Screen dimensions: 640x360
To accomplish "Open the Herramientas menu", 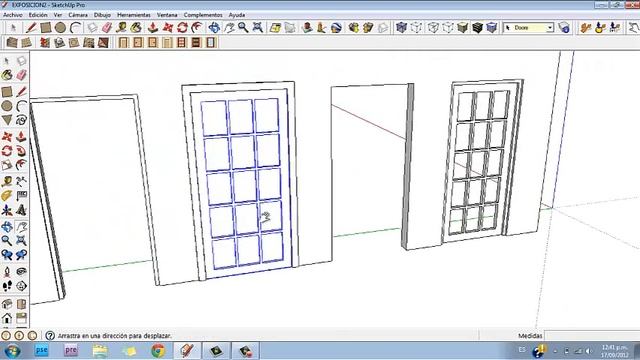I will (x=134, y=15).
